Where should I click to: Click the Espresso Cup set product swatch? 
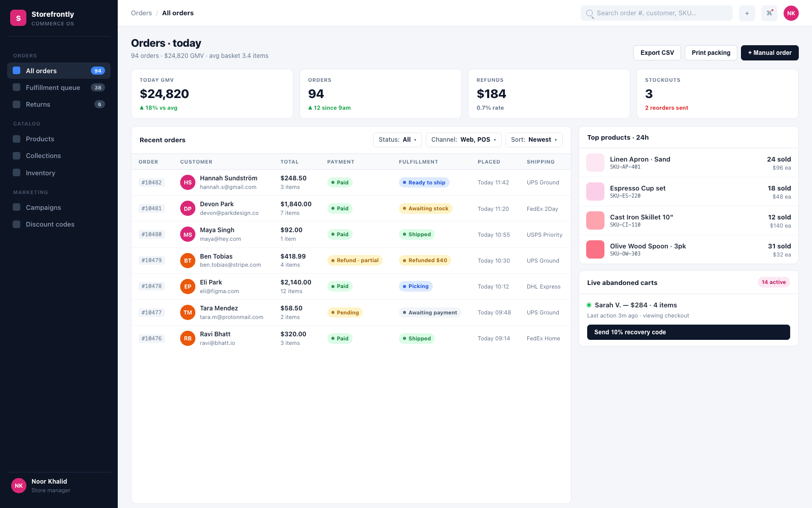[595, 192]
